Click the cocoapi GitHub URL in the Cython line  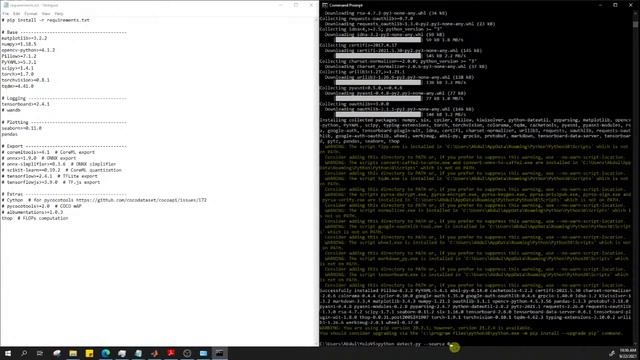(x=141, y=200)
